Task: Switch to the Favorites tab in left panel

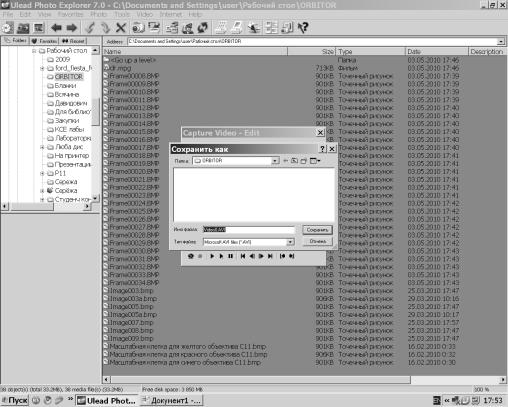Action: tap(44, 41)
